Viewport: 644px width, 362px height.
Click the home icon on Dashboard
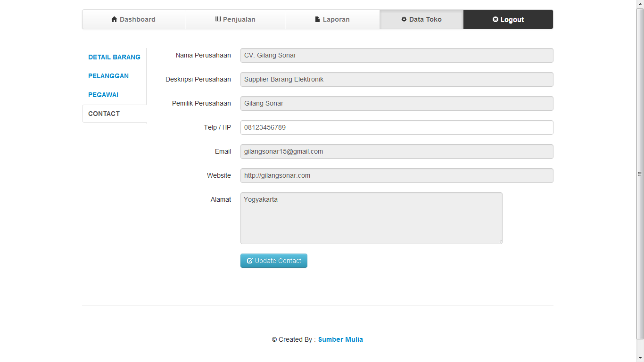point(114,19)
